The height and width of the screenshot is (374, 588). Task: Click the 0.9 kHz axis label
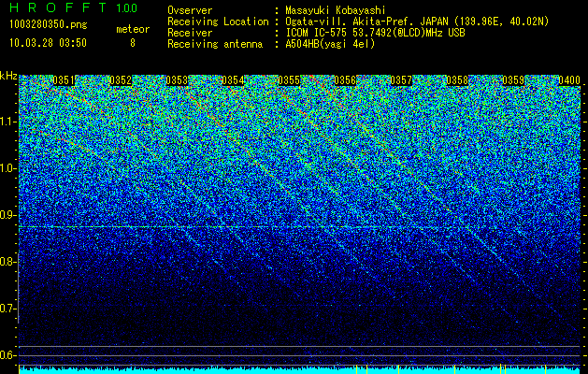[x=8, y=215]
